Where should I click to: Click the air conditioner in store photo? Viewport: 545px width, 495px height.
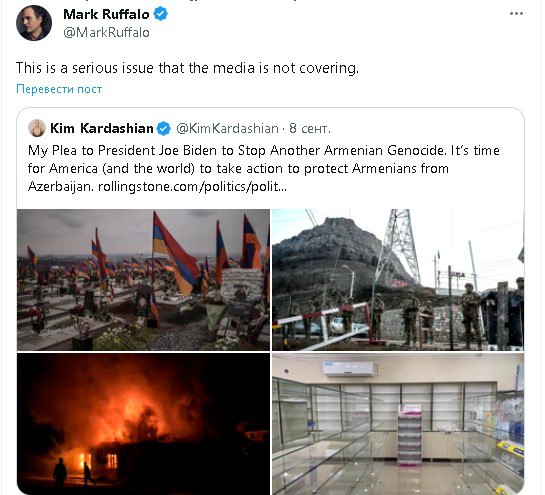point(351,368)
